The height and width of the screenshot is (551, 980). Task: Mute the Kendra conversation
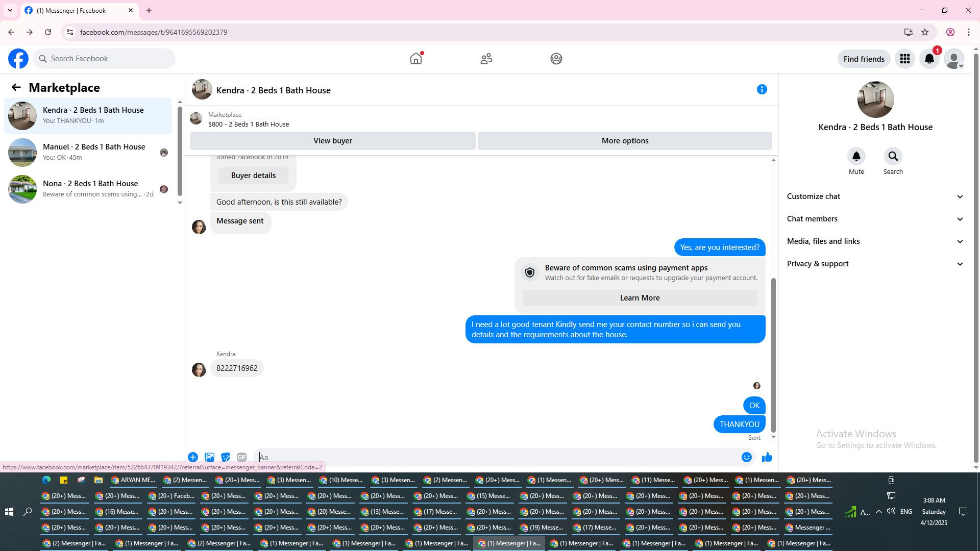(856, 156)
